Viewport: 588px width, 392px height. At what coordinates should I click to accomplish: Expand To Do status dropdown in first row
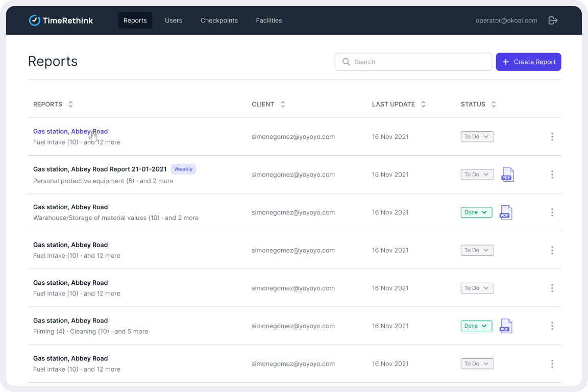tap(477, 137)
